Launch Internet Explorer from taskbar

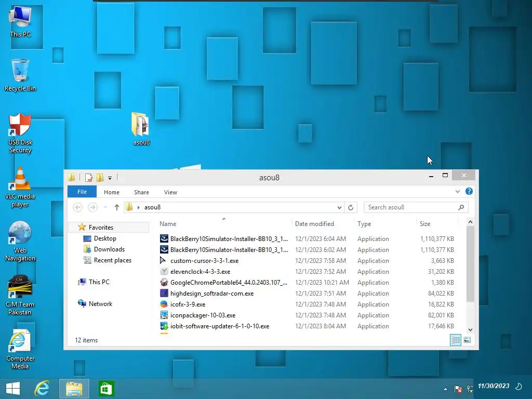(42, 389)
